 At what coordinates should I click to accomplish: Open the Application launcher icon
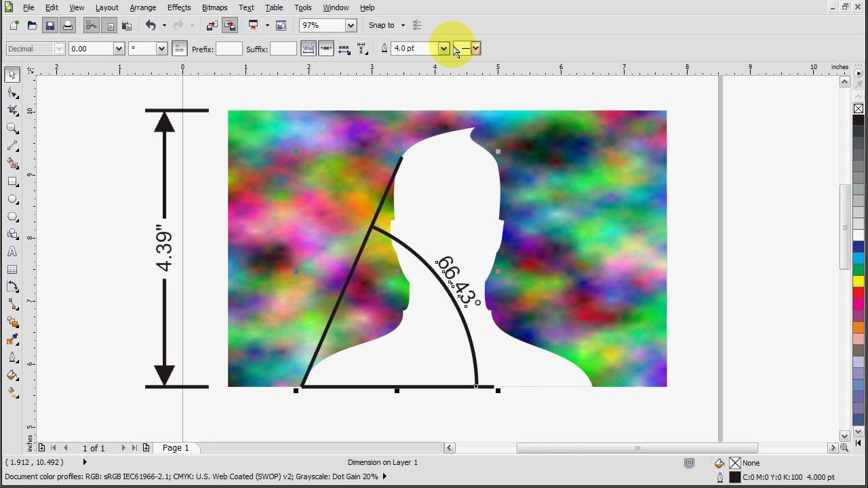click(254, 25)
